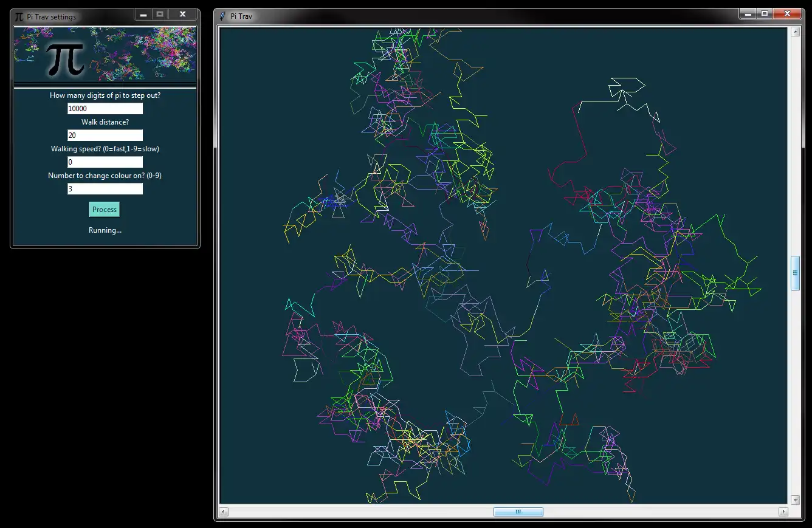
Task: Click the Running... status text
Action: point(105,230)
